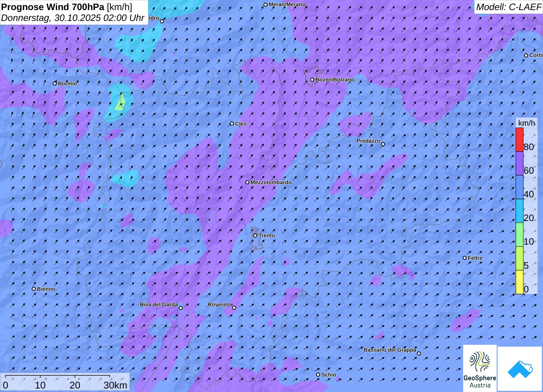The width and height of the screenshot is (543, 392).
Task: Click the Feltre city marker
Action: [x=465, y=258]
